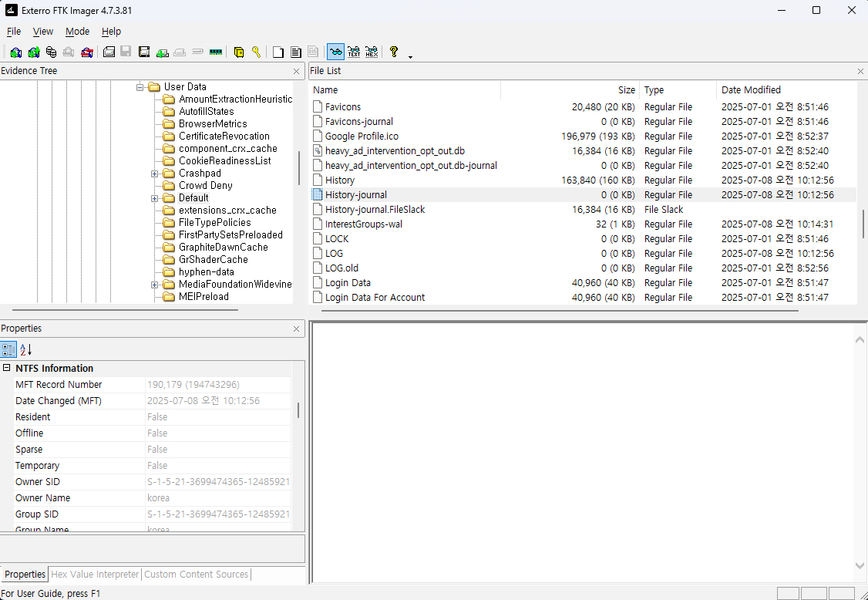Sort file list by Date Modified column

tap(751, 90)
